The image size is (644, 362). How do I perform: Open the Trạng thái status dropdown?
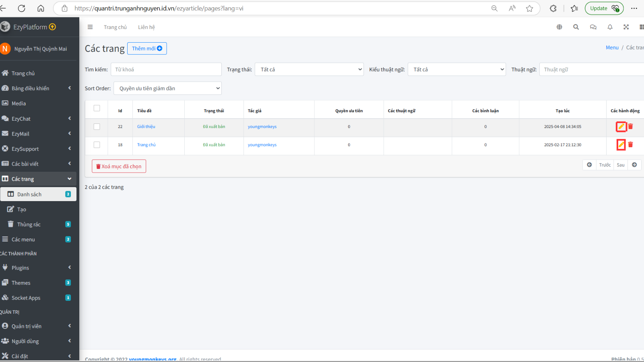coord(309,69)
